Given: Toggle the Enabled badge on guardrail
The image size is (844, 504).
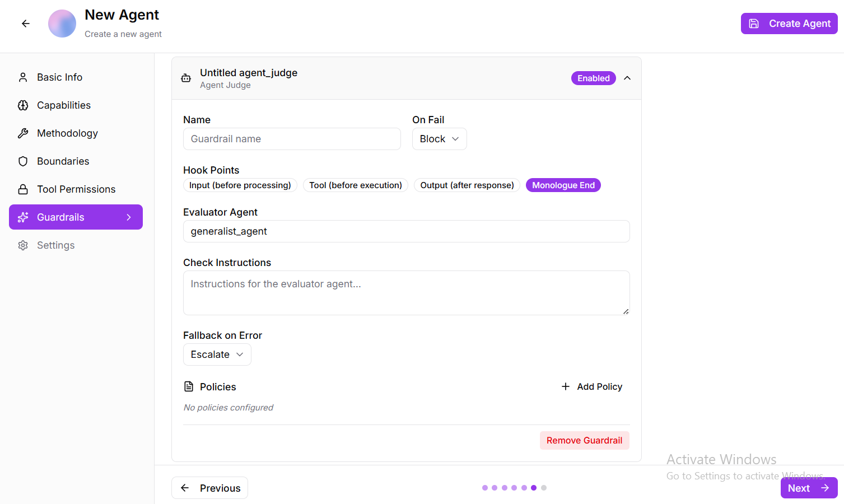Looking at the screenshot, I should point(593,78).
